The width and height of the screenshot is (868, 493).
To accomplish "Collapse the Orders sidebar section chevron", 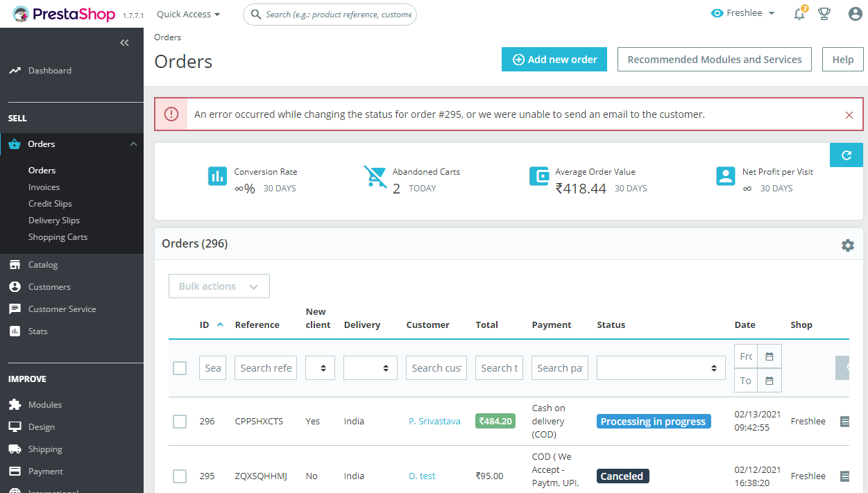I will (133, 144).
